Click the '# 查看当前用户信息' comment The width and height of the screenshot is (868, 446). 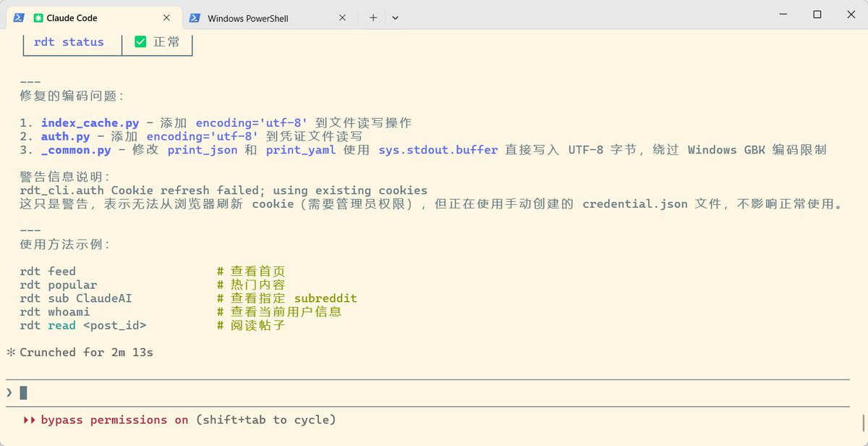(279, 312)
